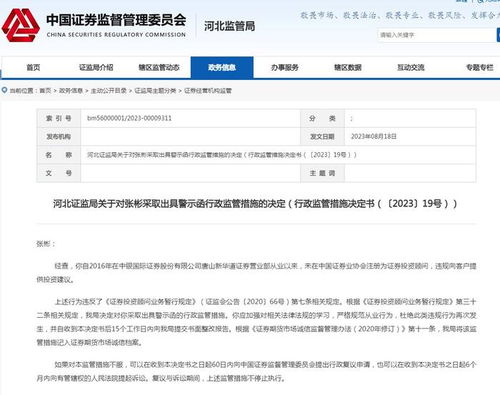This screenshot has width=500, height=395.
Task: Click the 分类 label cell
Action: [322, 118]
